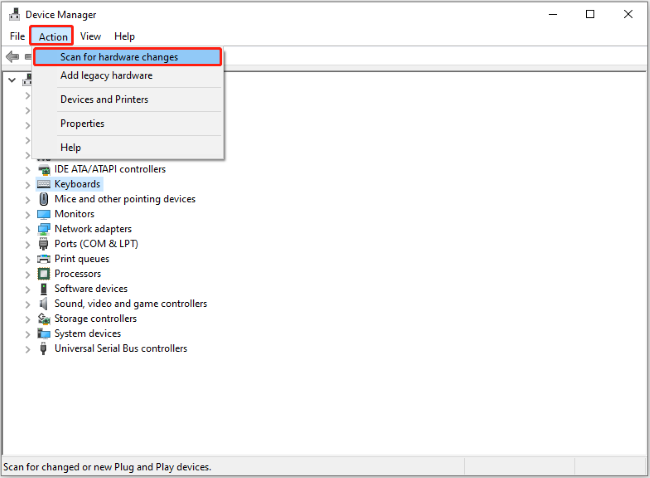Click the Print queues printer icon
The height and width of the screenshot is (478, 650).
point(44,259)
